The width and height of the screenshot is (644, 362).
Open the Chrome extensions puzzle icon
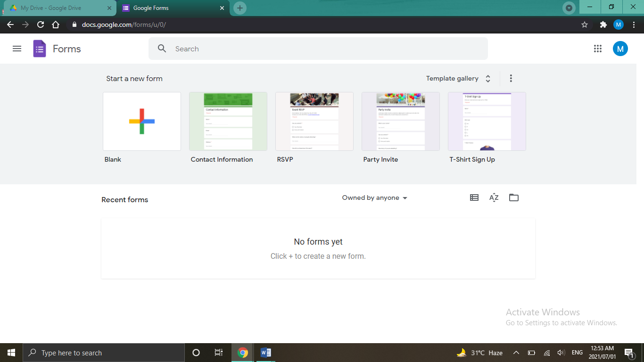pos(603,25)
